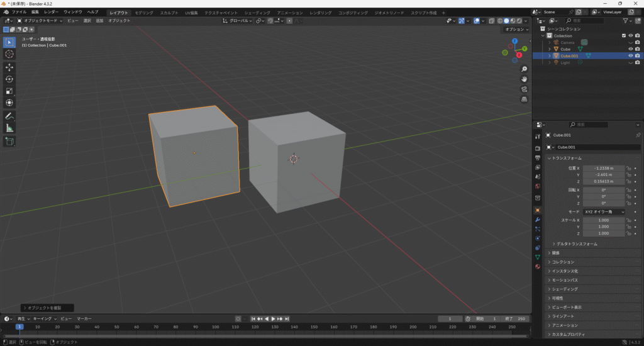Switch to the スカルプト workspace tab
This screenshot has height=346, width=644.
[x=169, y=13]
